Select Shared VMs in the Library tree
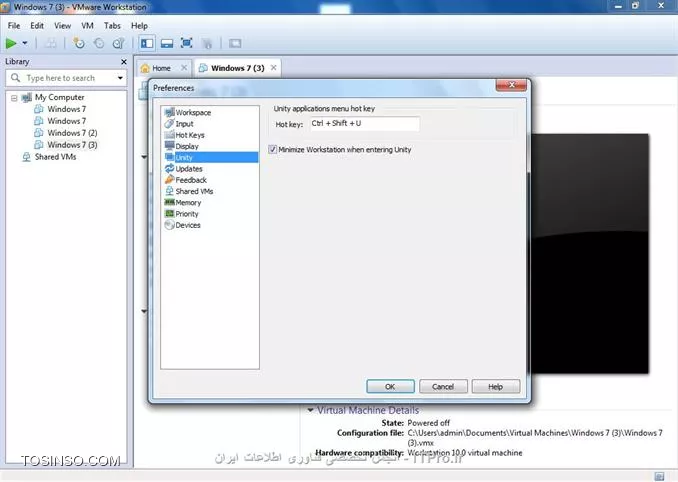The image size is (678, 482). [x=55, y=157]
